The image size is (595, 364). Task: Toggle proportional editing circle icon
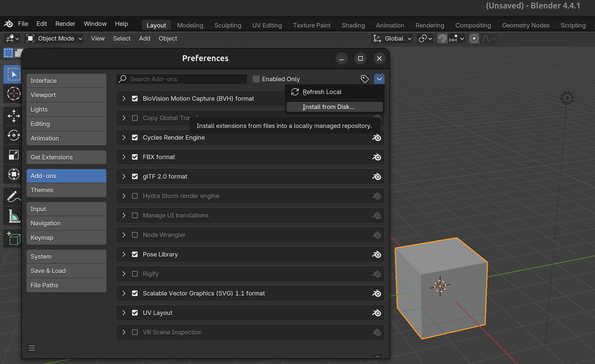474,39
